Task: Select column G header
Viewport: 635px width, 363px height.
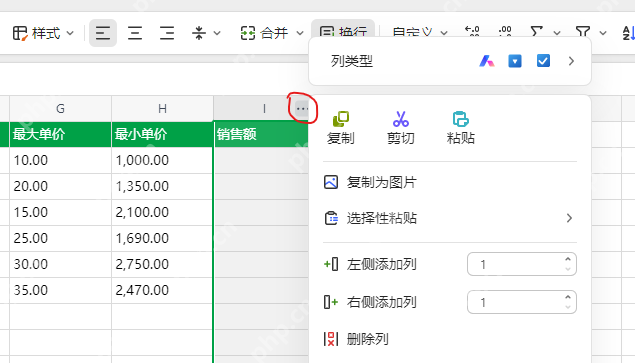Action: [60, 109]
